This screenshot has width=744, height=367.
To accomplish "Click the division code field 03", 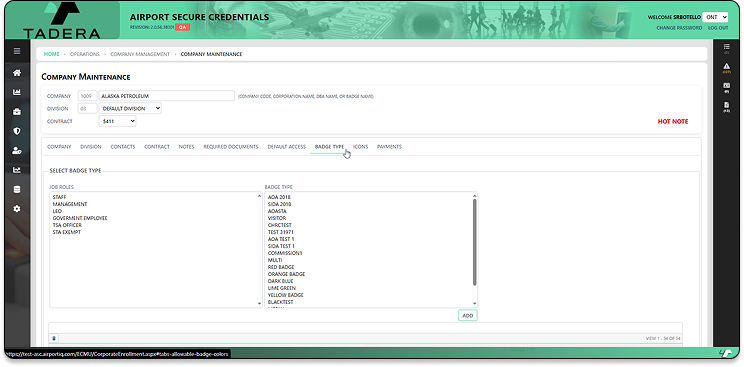I will pos(87,109).
